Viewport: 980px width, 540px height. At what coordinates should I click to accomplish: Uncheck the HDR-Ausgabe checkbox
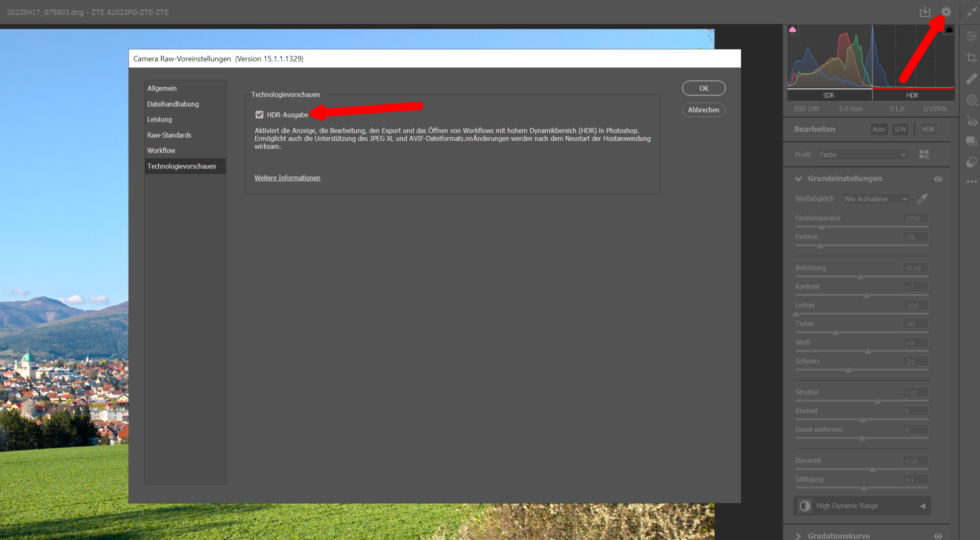point(259,115)
